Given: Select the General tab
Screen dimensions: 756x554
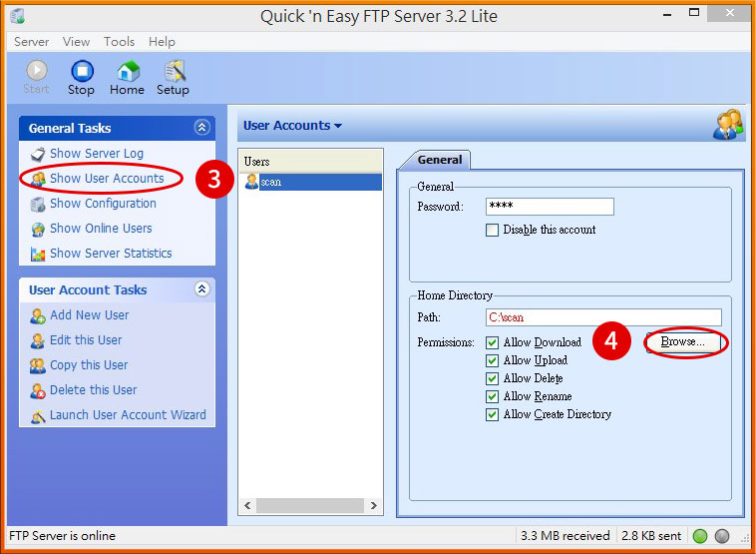Looking at the screenshot, I should click(439, 160).
